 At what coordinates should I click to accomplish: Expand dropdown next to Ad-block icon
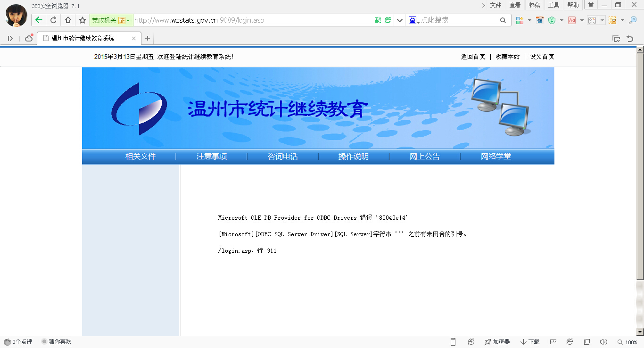582,20
